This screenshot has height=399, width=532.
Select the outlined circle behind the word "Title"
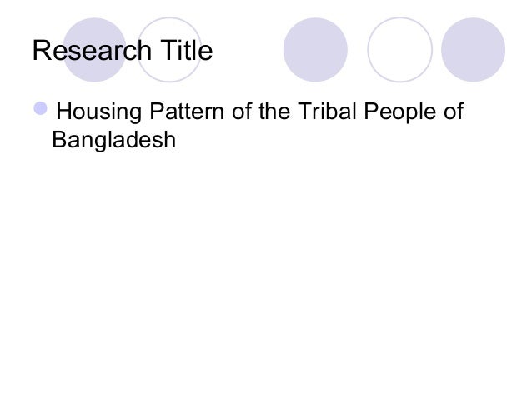click(169, 50)
